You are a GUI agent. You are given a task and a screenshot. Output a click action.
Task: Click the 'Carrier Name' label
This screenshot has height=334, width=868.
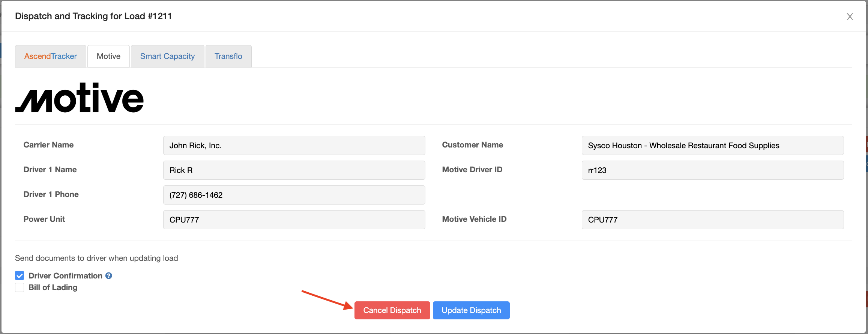(x=48, y=145)
